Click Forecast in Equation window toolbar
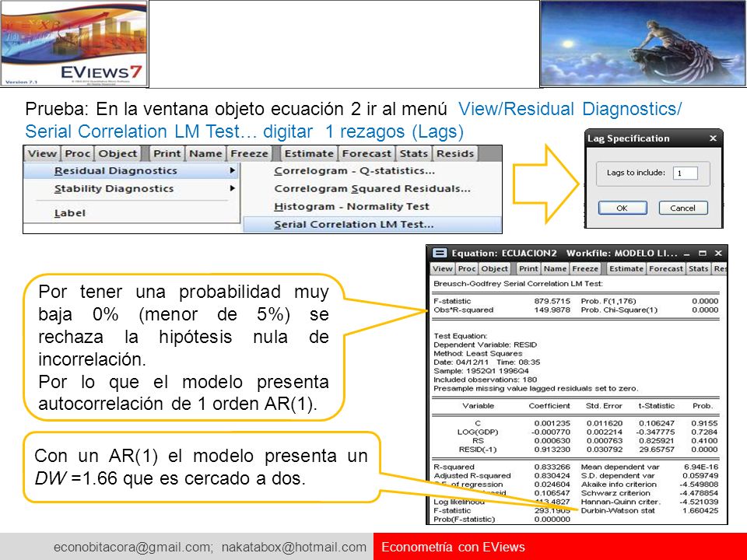Screen dimensions: 747x560 (666, 268)
